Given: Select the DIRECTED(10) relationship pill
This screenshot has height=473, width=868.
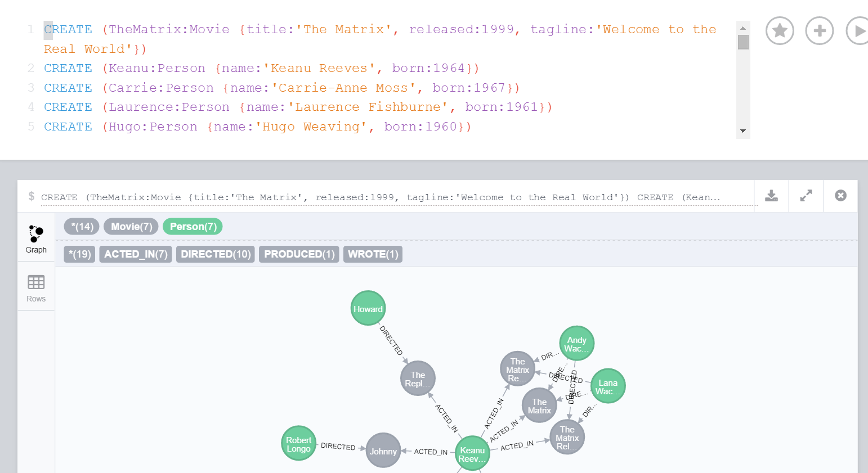Looking at the screenshot, I should 215,254.
